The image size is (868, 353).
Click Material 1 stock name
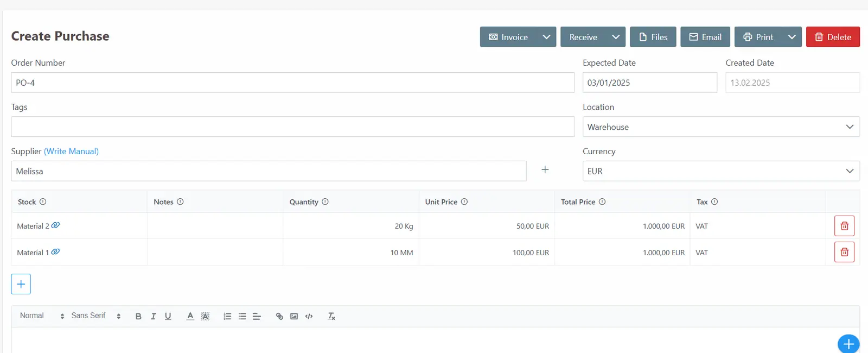(x=33, y=253)
